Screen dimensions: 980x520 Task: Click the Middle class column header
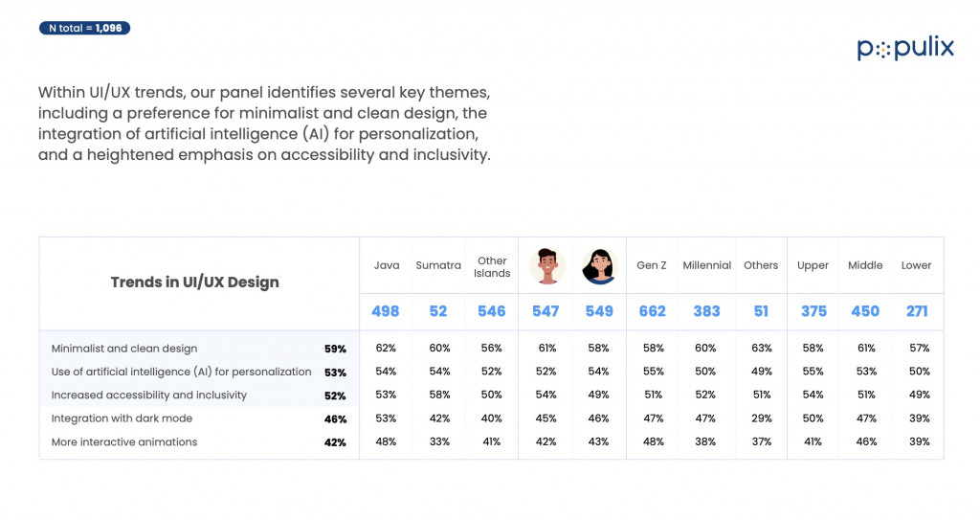click(865, 265)
